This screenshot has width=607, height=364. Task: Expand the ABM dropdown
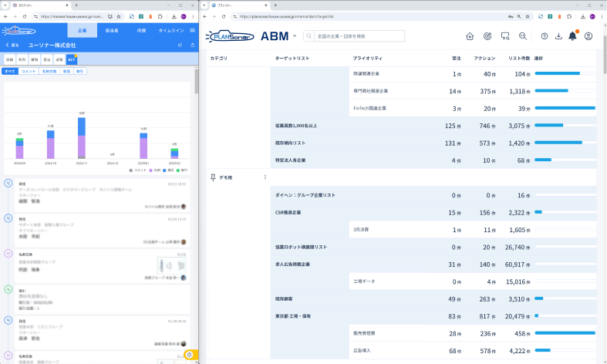pos(296,36)
